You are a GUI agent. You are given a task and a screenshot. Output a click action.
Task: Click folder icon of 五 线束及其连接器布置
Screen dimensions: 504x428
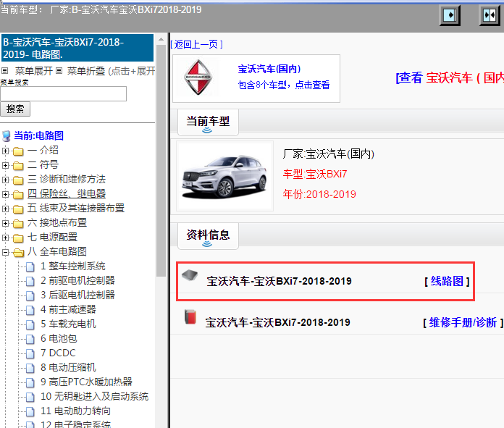18,209
